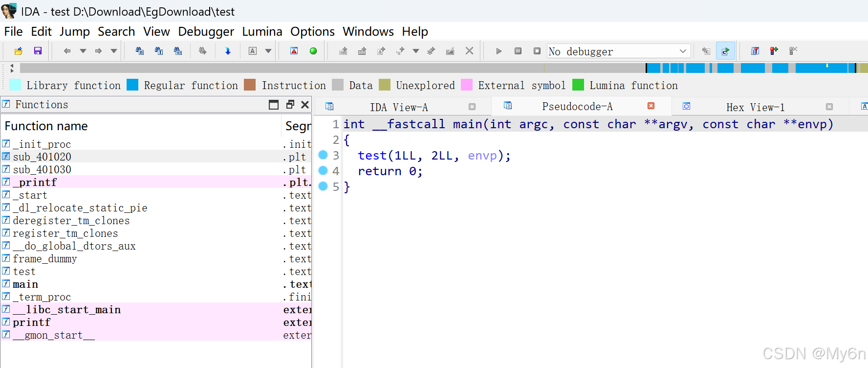Click the navigation band left arrow

click(12, 65)
